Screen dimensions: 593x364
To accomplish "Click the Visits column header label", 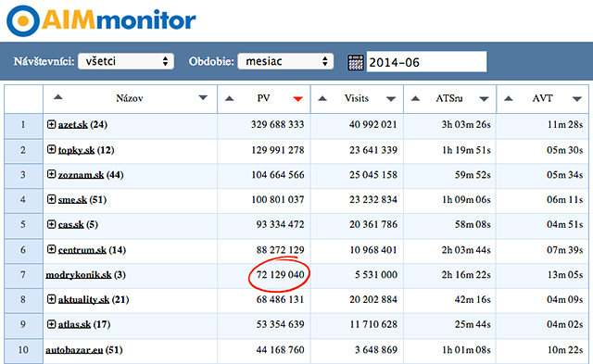I will (356, 98).
